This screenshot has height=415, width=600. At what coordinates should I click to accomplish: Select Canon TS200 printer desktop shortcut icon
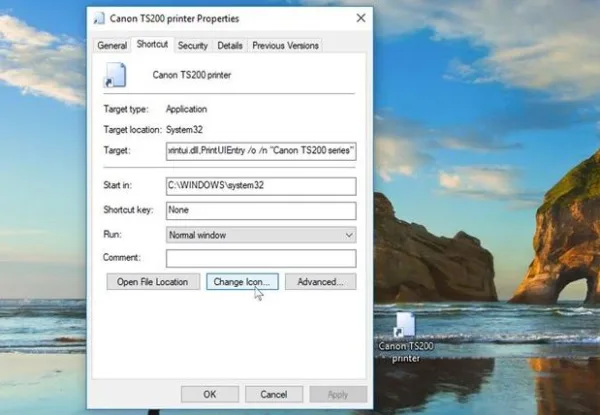point(405,325)
